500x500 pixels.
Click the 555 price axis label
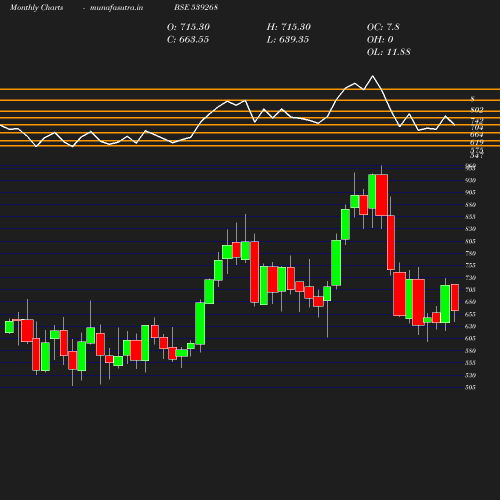pos(470,363)
